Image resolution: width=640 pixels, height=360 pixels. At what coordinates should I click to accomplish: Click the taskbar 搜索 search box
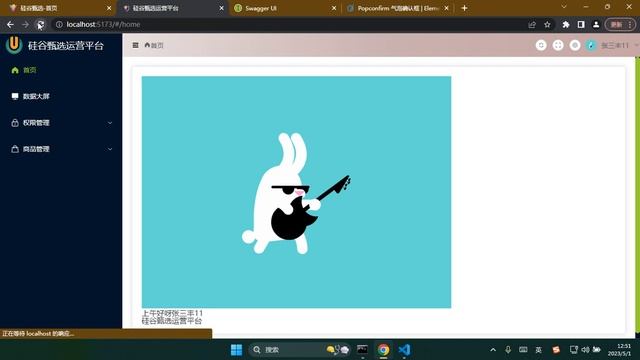(300, 350)
